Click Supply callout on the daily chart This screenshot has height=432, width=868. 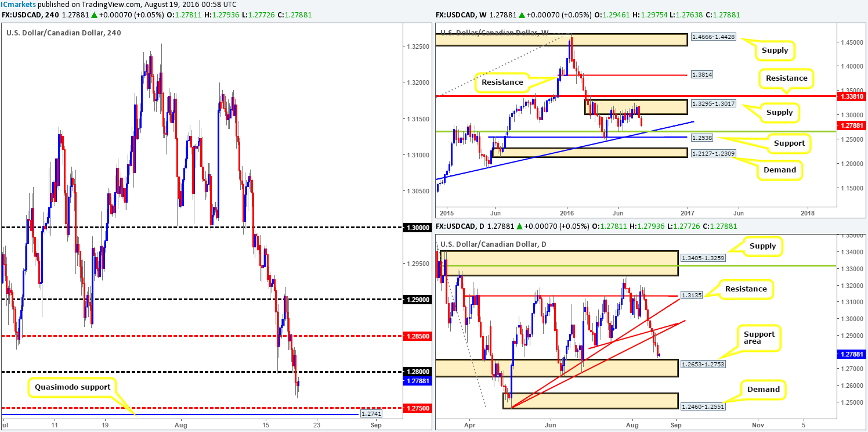(762, 246)
